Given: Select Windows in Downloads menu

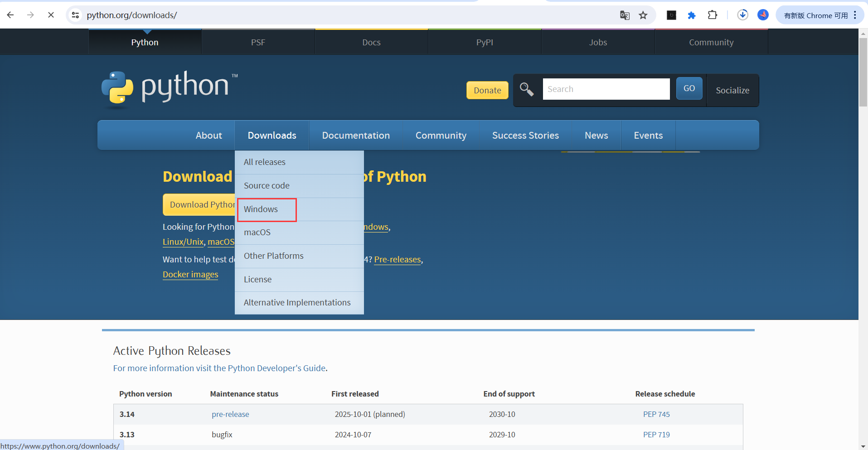Looking at the screenshot, I should (x=299, y=209).
